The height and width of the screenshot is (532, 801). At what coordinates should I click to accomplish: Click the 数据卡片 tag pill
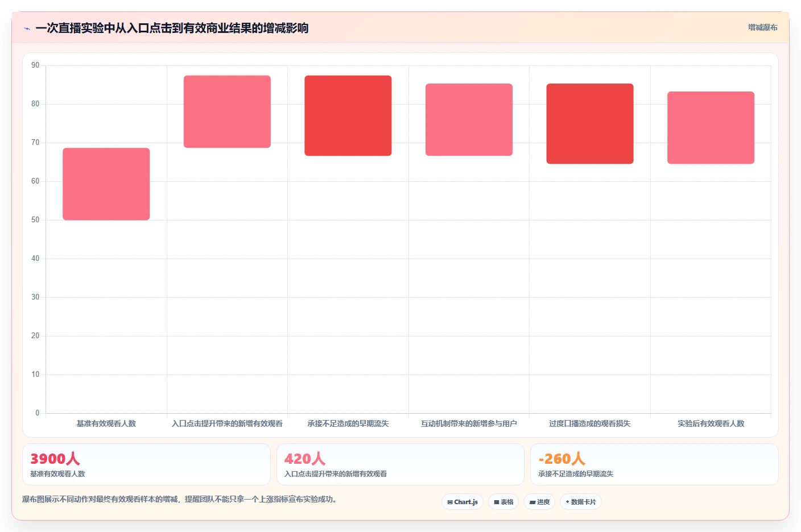click(581, 502)
